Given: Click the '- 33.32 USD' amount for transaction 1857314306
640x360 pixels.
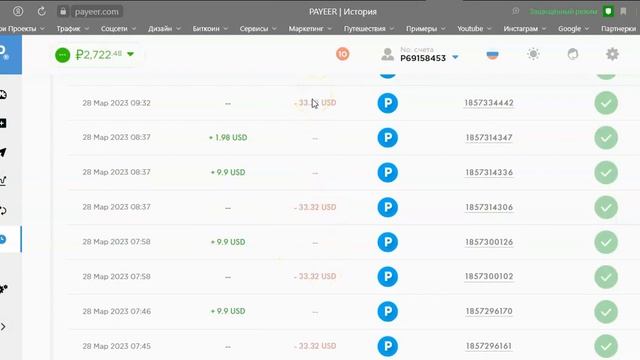Looking at the screenshot, I should click(315, 207).
